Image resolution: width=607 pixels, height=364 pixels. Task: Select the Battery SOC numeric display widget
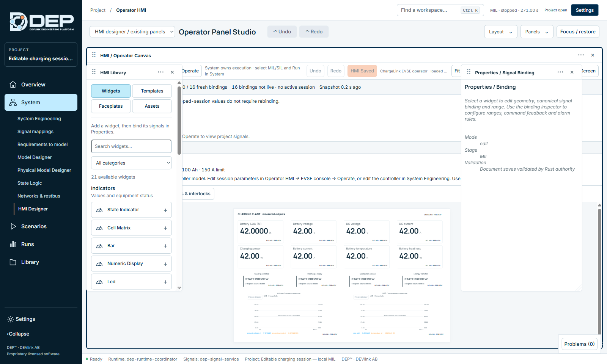click(x=260, y=232)
